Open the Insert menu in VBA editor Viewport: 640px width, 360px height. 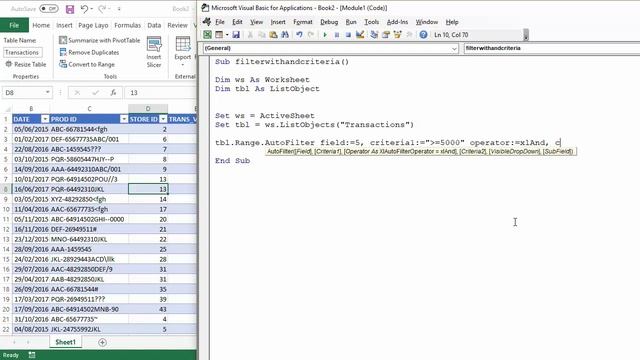click(x=278, y=22)
